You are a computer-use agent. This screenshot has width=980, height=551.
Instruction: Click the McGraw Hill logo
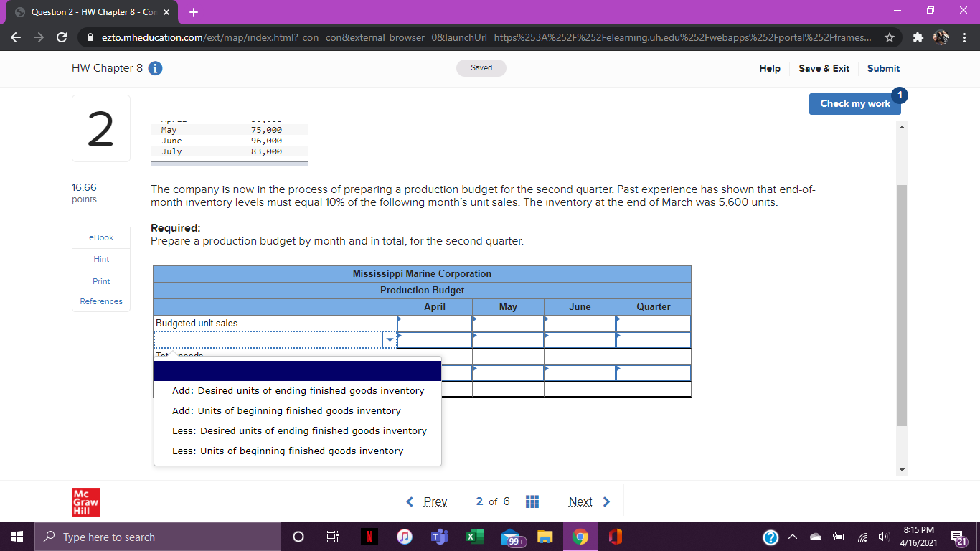coord(85,501)
